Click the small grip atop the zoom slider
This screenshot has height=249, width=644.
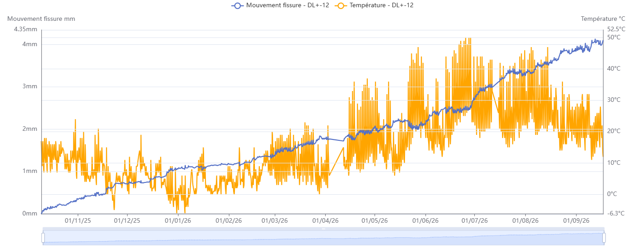click(323, 229)
